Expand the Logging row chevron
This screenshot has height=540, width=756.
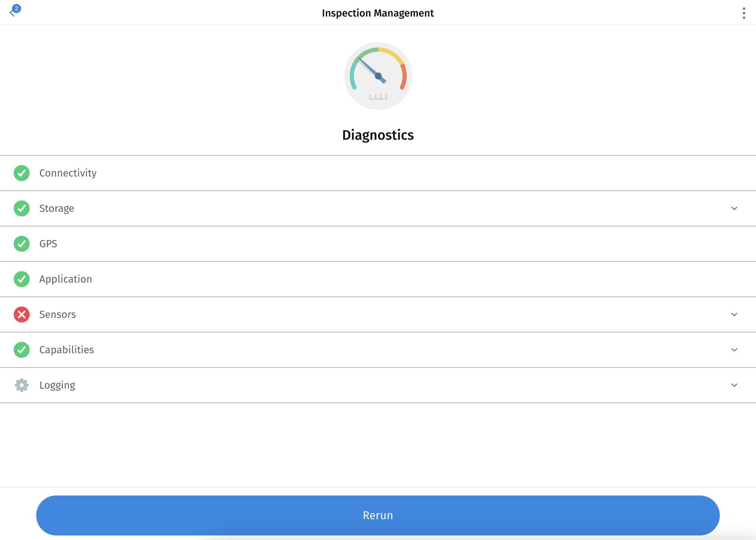tap(734, 385)
